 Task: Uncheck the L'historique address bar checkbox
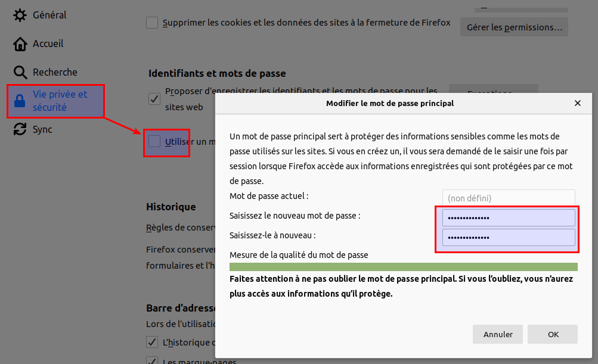(153, 342)
